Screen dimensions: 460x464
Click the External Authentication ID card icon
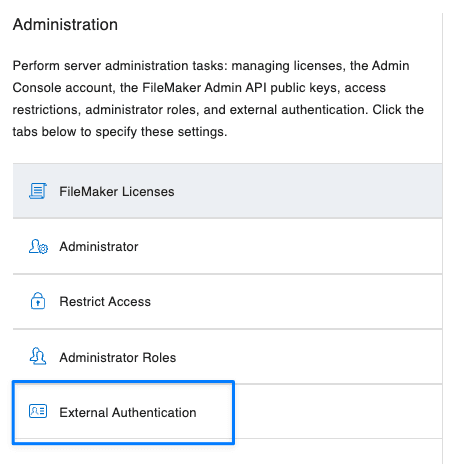(x=38, y=411)
